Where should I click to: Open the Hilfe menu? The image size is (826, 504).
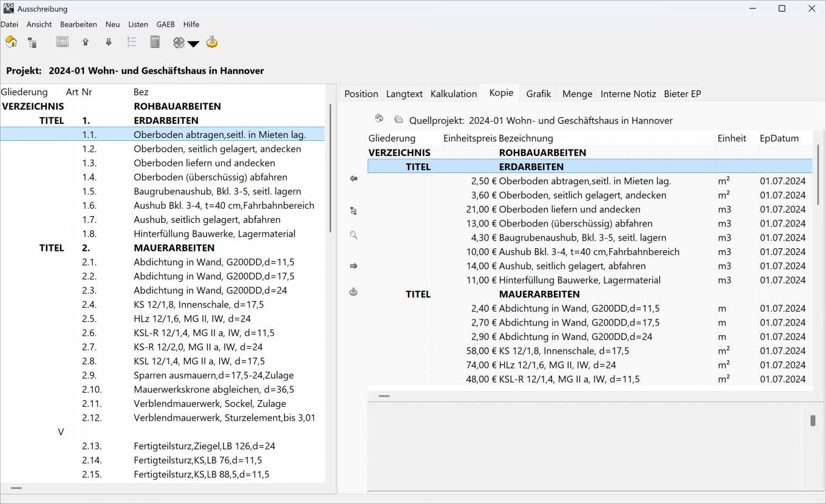click(191, 24)
